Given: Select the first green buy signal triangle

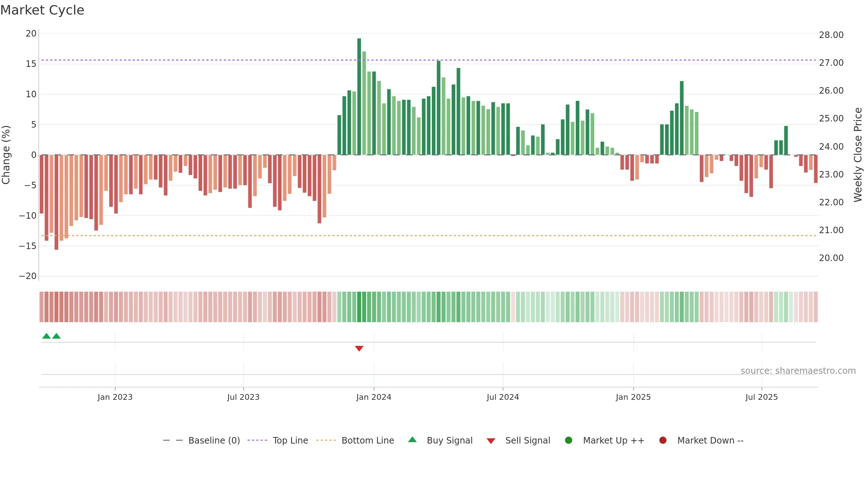Looking at the screenshot, I should pyautogui.click(x=46, y=336).
